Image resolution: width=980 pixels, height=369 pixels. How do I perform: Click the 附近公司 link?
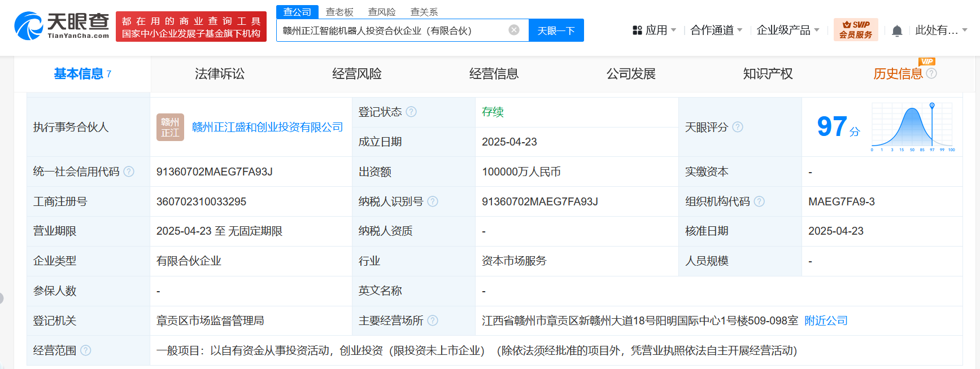[826, 320]
